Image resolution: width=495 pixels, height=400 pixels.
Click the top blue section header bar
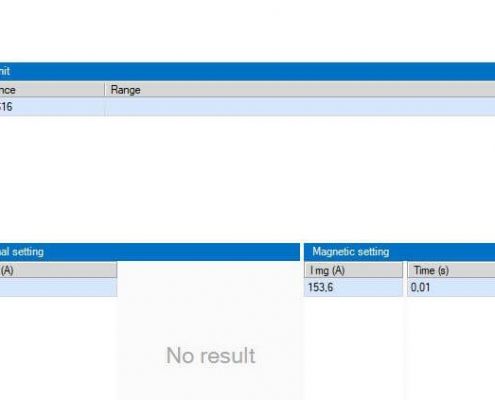(x=247, y=71)
